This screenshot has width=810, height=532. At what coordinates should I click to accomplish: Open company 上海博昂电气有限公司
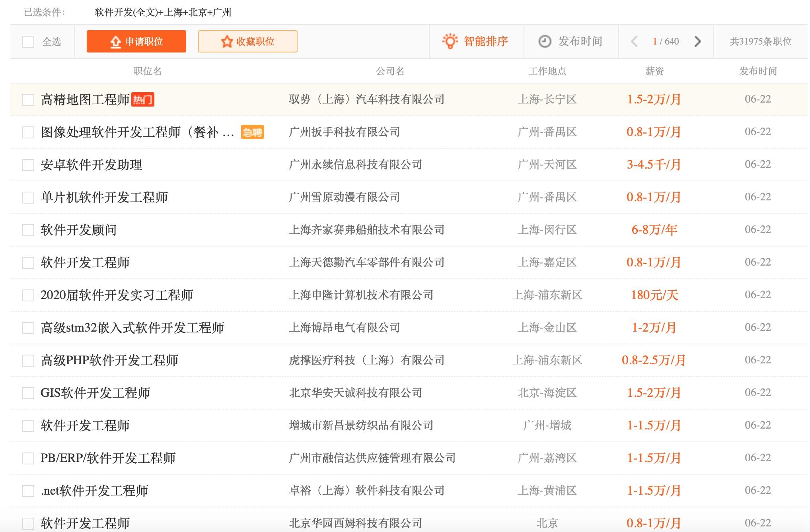coord(345,328)
